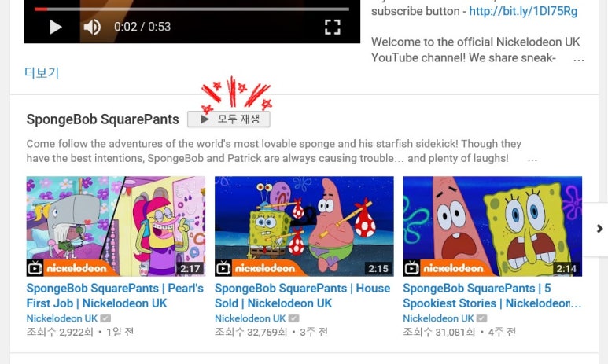Expand the SpongeBob section description ellipsis
Screen dimensions: 608x364
(x=532, y=160)
